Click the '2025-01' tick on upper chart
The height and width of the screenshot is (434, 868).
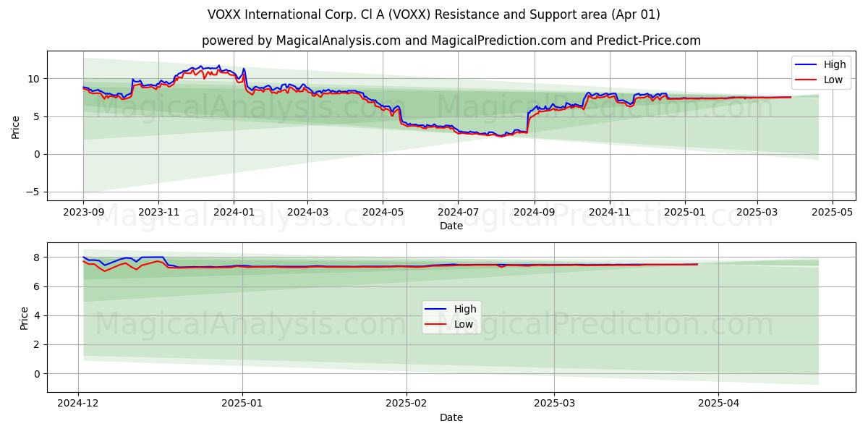pyautogui.click(x=685, y=212)
